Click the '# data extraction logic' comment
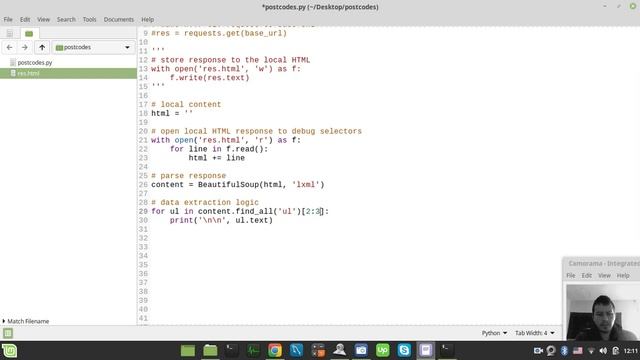The image size is (640, 360). pyautogui.click(x=205, y=202)
